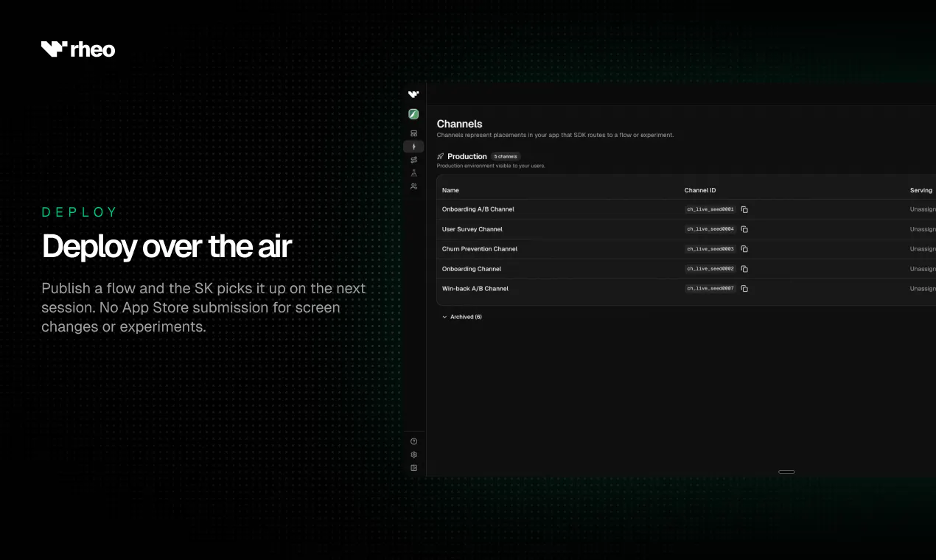The width and height of the screenshot is (936, 560).
Task: Click the 5 channels count badge
Action: point(506,156)
